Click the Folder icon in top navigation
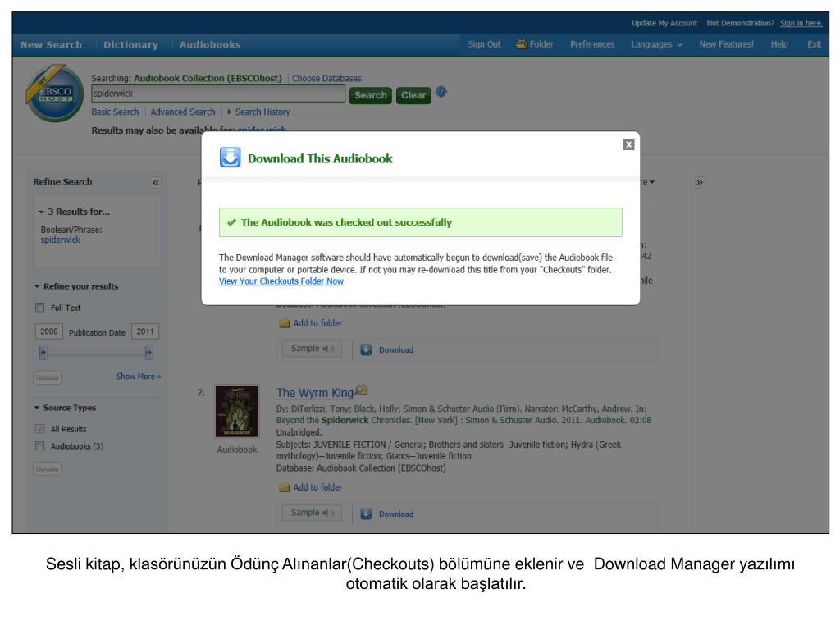This screenshot has width=840, height=630. 521,44
